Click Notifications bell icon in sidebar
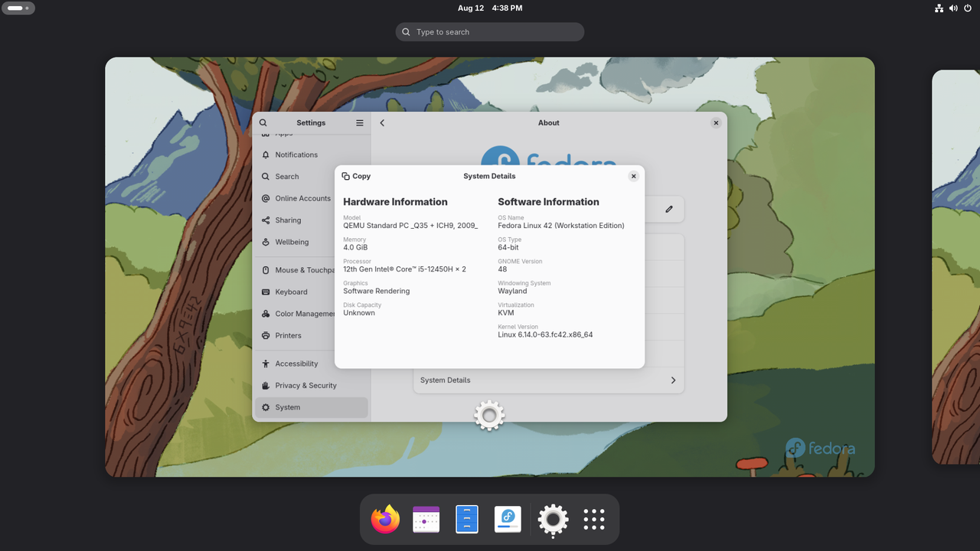This screenshot has height=551, width=980. 266,155
